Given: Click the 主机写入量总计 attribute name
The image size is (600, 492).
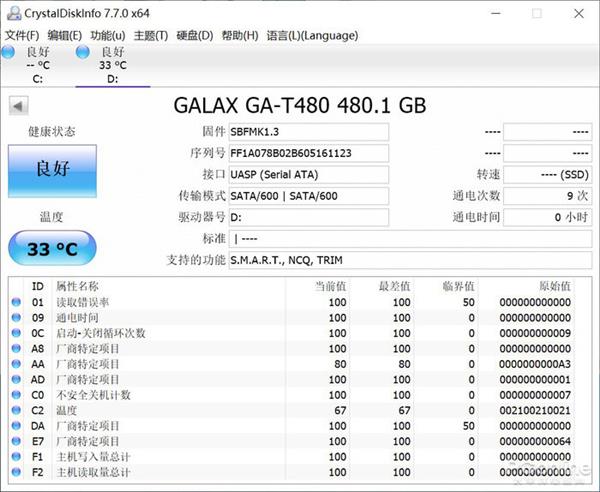Looking at the screenshot, I should point(93,457).
